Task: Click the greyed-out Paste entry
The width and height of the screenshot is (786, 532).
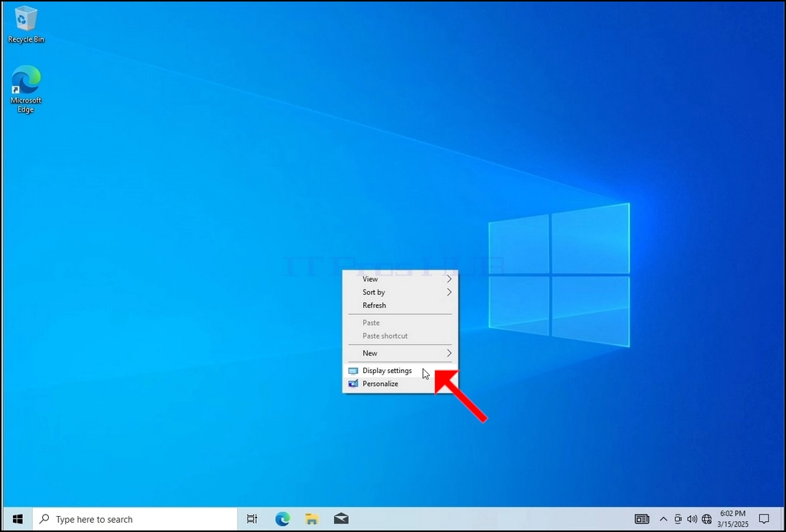Action: pyautogui.click(x=400, y=323)
